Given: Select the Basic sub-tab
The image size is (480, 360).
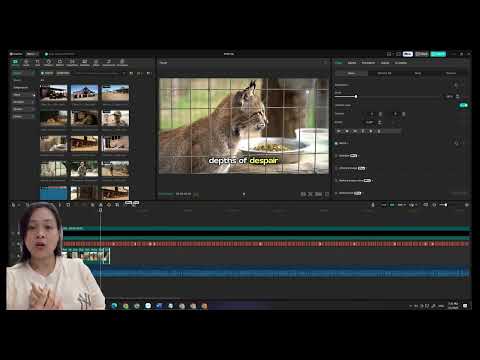Looking at the screenshot, I should 351,73.
